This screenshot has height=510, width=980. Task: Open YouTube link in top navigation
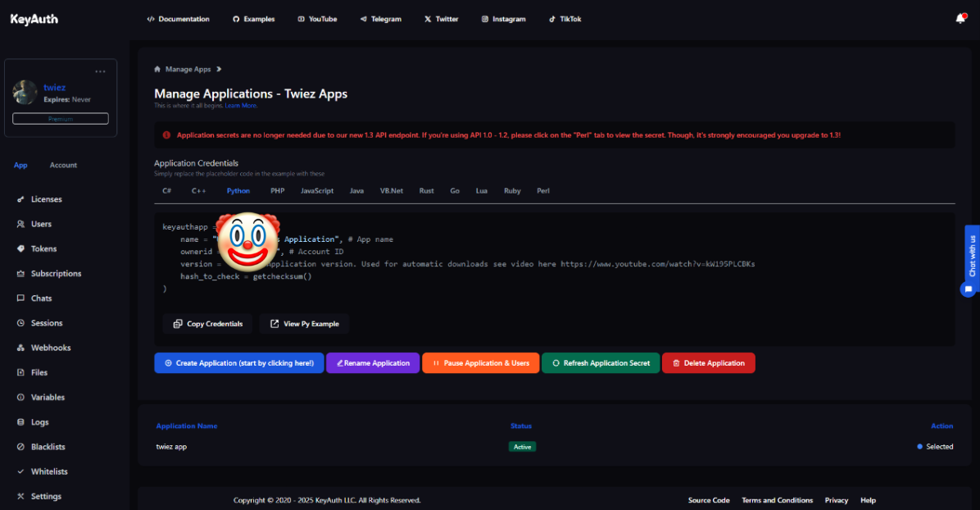click(x=317, y=20)
